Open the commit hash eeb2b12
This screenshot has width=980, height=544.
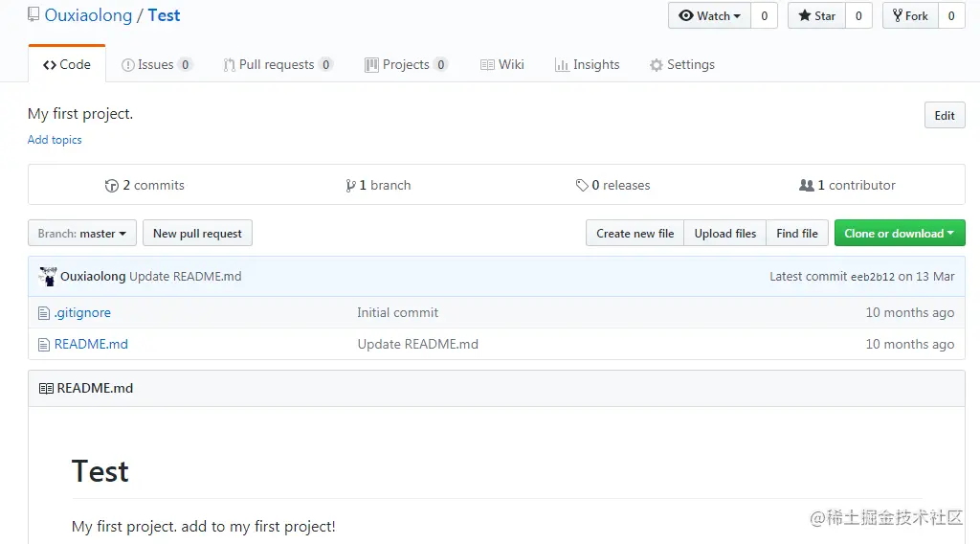point(873,277)
